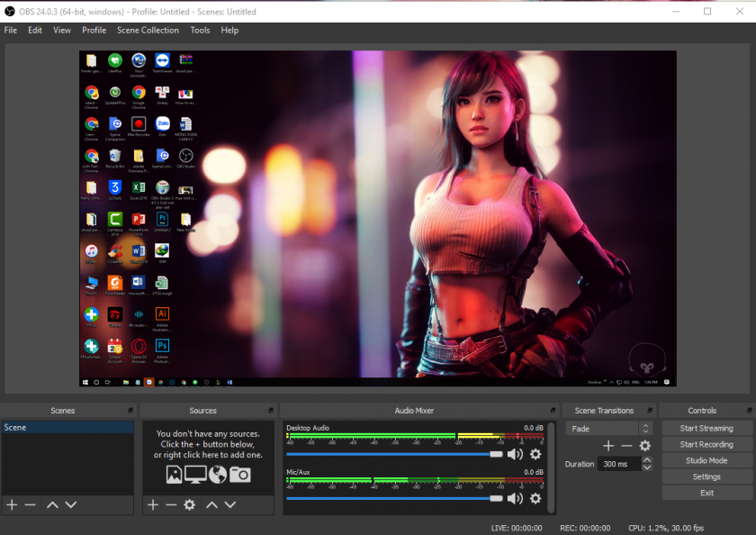Mute the Desktop Audio speaker icon

pyautogui.click(x=516, y=453)
